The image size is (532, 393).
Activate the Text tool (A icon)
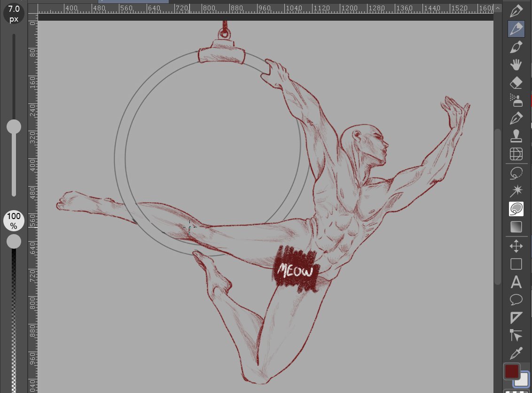tap(516, 282)
